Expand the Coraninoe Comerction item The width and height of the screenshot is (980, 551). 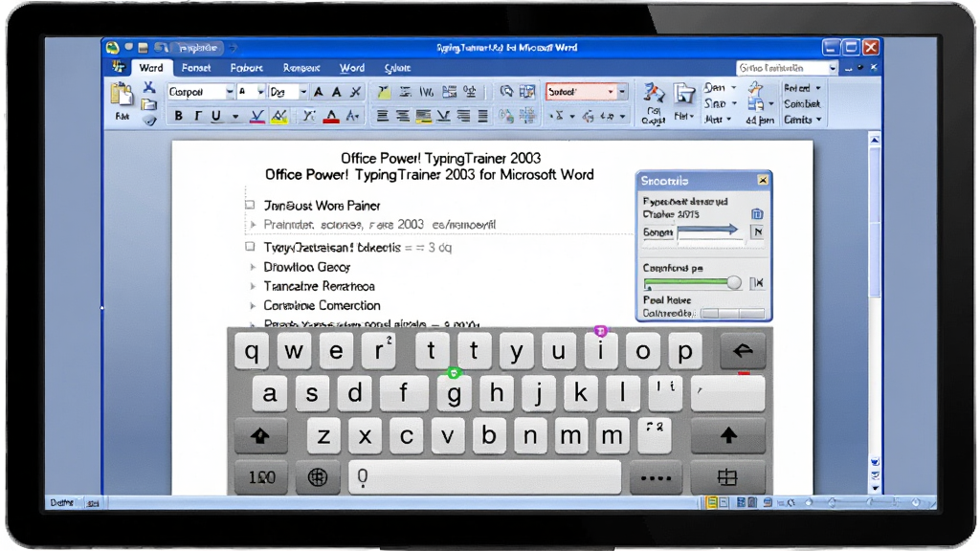click(253, 306)
